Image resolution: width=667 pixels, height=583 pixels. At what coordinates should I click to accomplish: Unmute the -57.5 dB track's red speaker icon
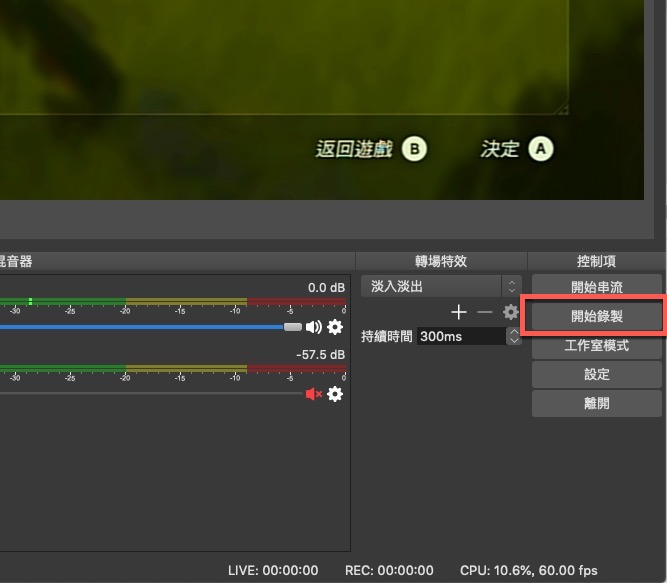314,394
